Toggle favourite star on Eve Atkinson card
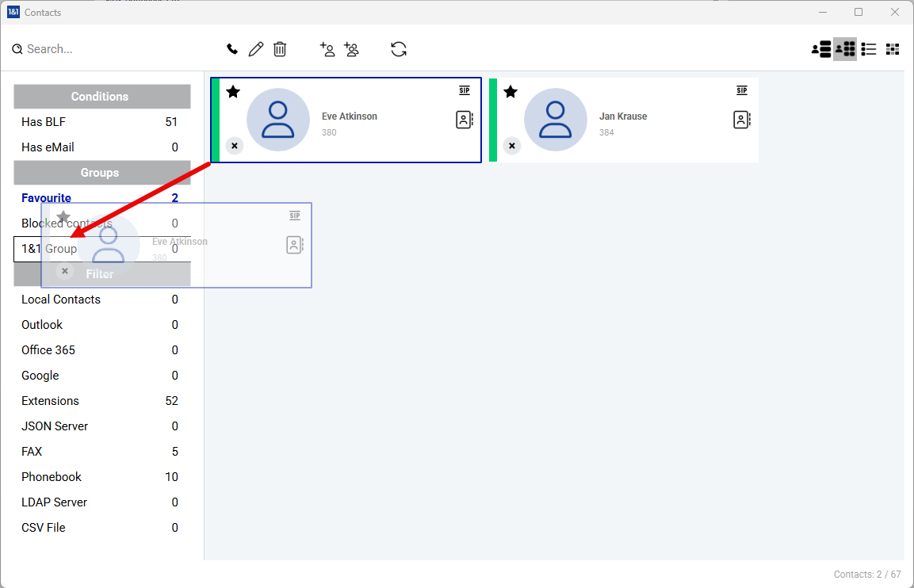 [233, 92]
